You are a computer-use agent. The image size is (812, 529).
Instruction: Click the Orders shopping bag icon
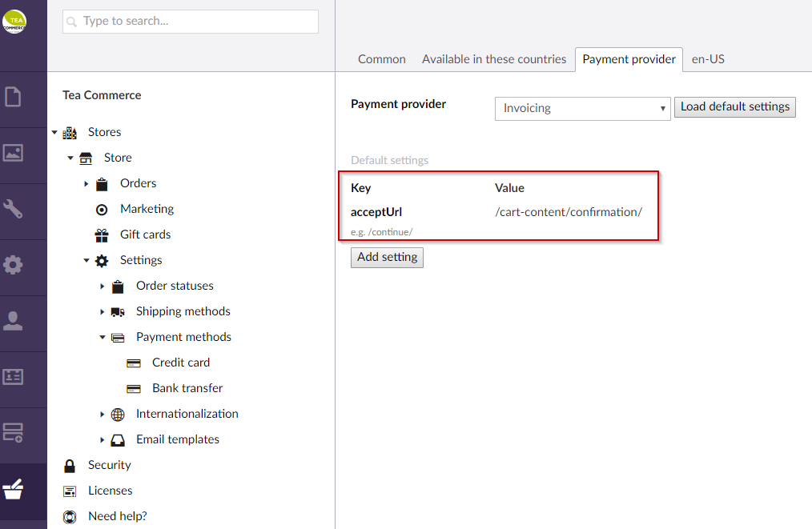click(x=102, y=184)
